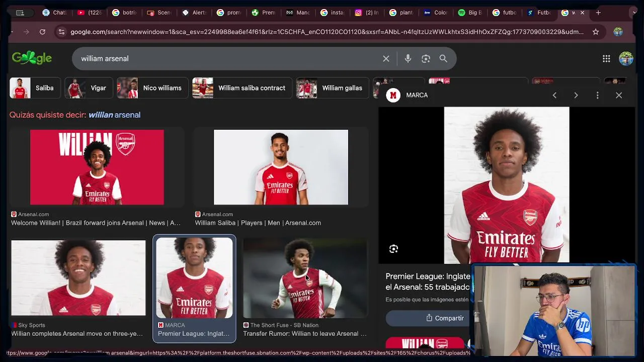The image size is (644, 362).
Task: Switch to the 'Scen' browser tab
Action: pyautogui.click(x=158, y=13)
